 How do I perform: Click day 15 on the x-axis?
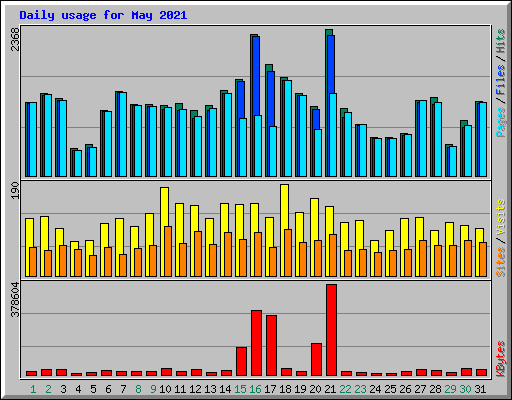240,389
